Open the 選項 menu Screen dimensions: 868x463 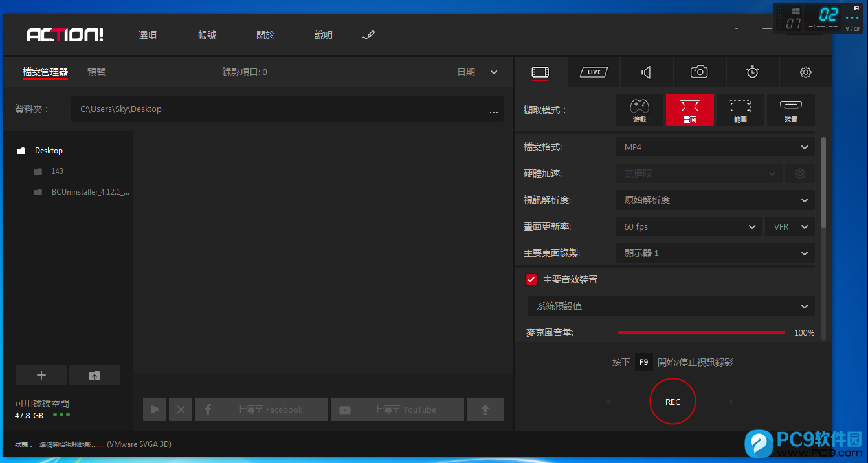148,36
